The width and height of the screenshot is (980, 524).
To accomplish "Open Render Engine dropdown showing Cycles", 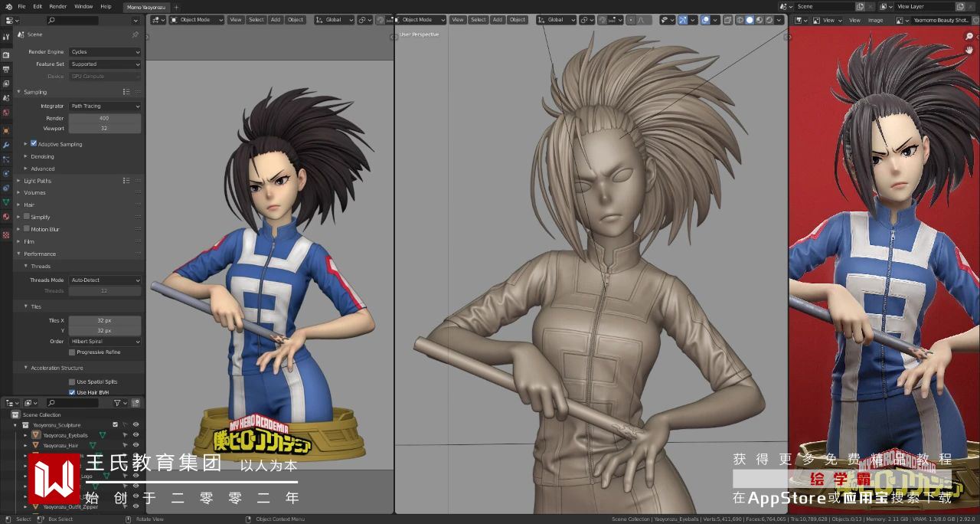I will [x=105, y=52].
